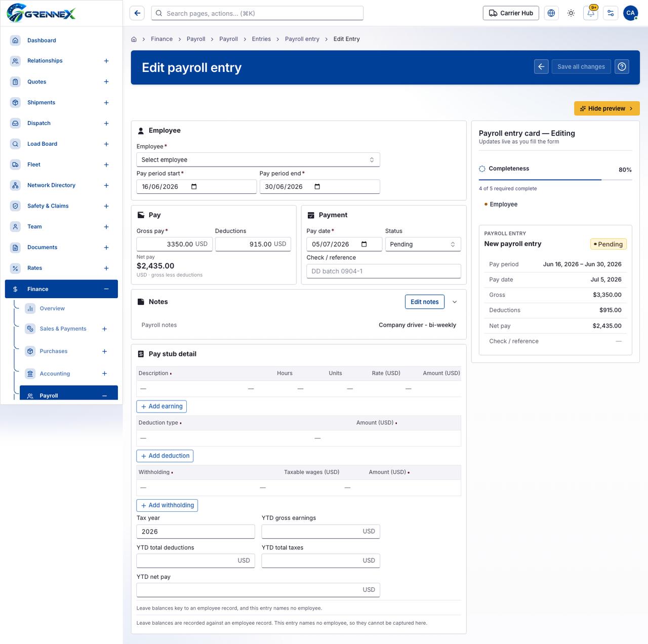648x644 pixels.
Task: Open the Pay date calendar picker icon
Action: click(364, 244)
